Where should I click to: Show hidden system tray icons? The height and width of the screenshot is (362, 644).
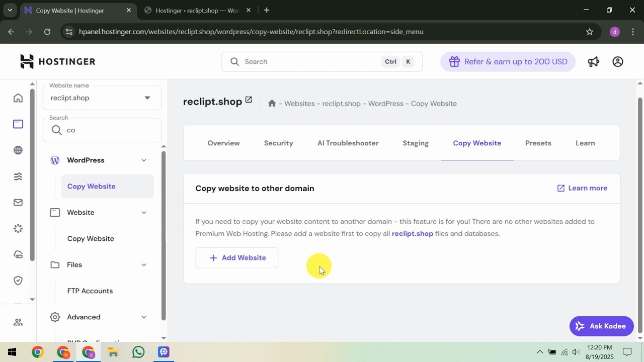click(539, 352)
